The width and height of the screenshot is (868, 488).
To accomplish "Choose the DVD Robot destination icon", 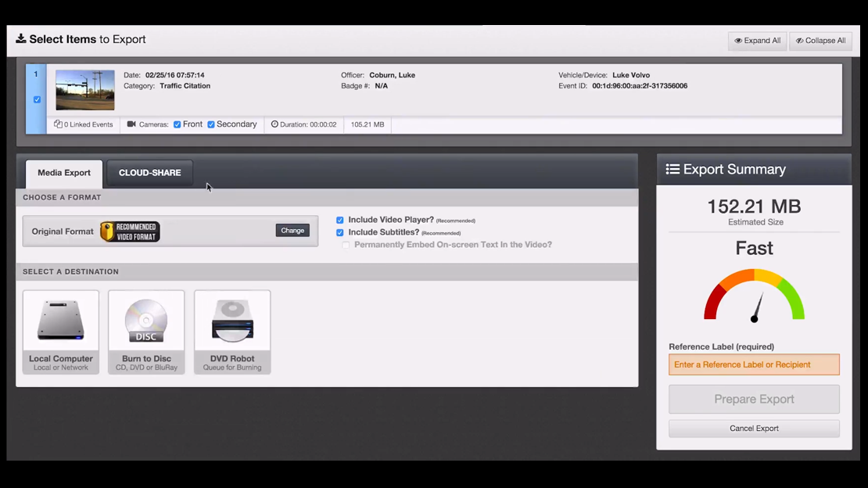I will pos(232,321).
